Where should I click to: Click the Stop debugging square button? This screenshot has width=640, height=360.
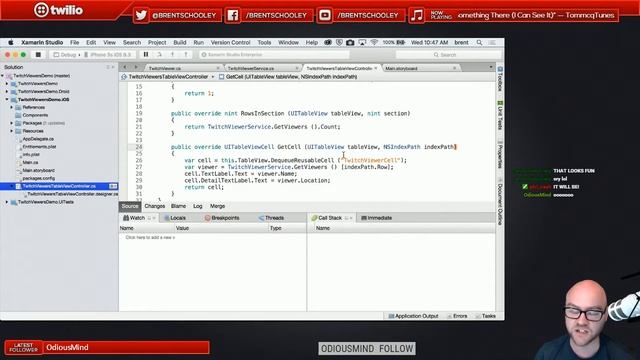click(x=38, y=54)
